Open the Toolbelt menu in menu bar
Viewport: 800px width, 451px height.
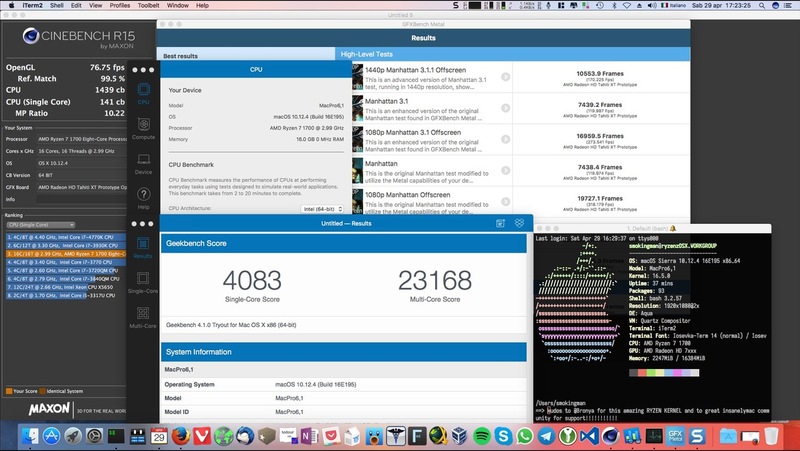coord(148,5)
